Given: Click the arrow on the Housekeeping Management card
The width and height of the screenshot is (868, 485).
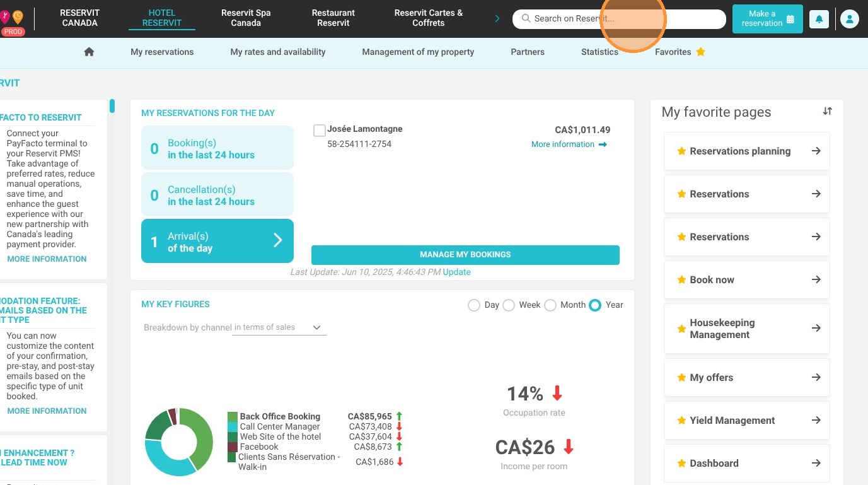Looking at the screenshot, I should click(x=816, y=328).
